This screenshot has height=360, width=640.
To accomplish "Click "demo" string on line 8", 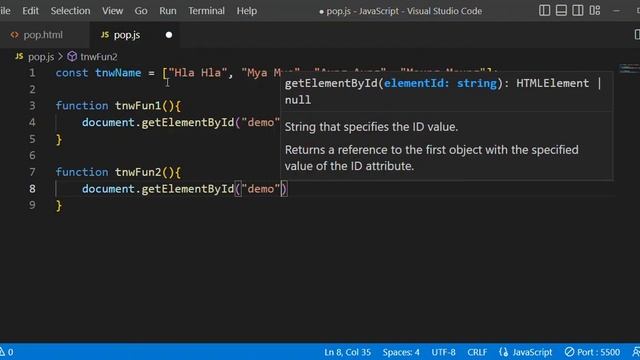I will [260, 189].
